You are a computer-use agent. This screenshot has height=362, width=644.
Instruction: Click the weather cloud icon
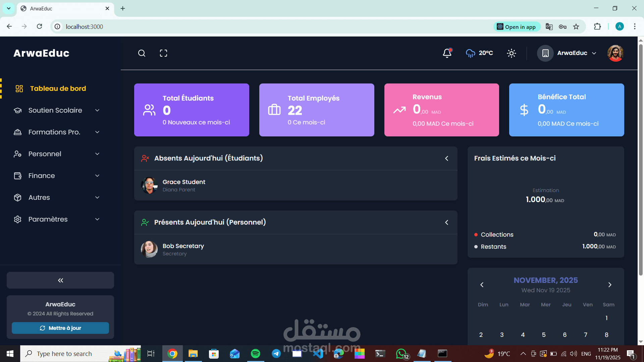(470, 53)
